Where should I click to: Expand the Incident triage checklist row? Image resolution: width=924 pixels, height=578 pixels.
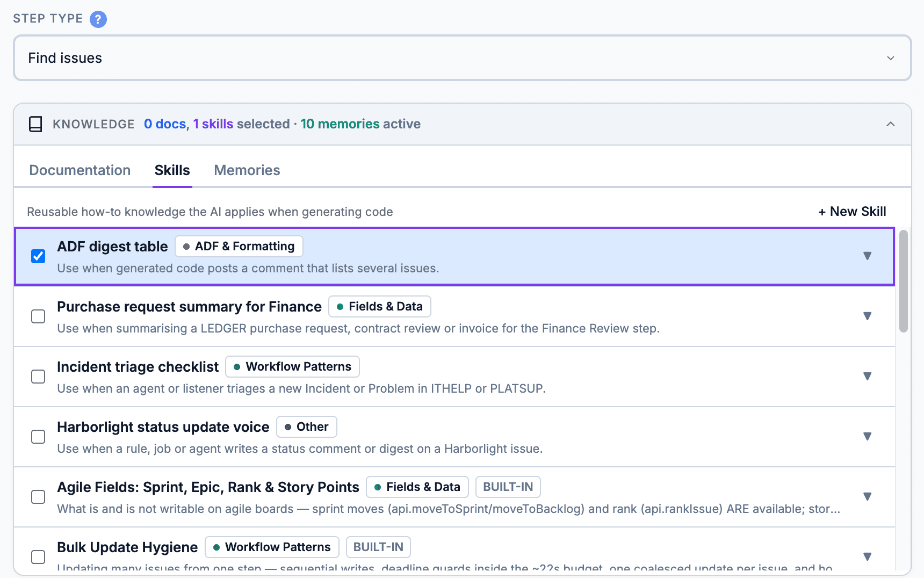[867, 376]
